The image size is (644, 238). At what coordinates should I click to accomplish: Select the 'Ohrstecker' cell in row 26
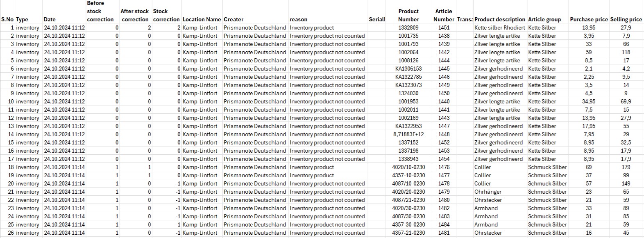488,233
